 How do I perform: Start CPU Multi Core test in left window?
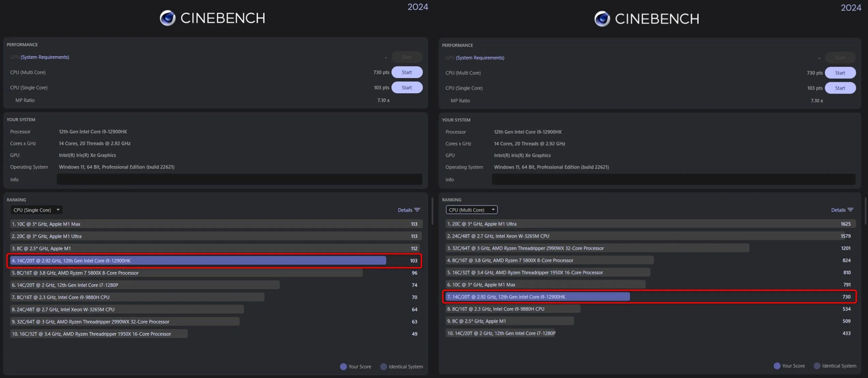pos(407,72)
